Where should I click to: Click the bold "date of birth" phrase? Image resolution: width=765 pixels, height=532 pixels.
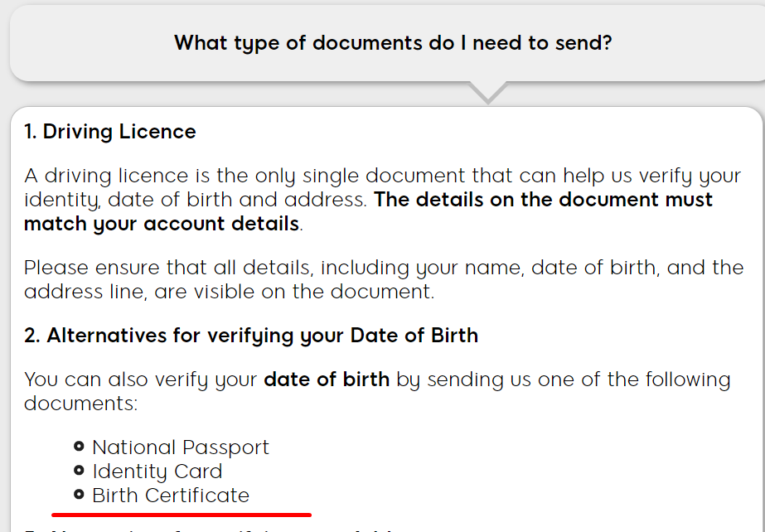[327, 380]
